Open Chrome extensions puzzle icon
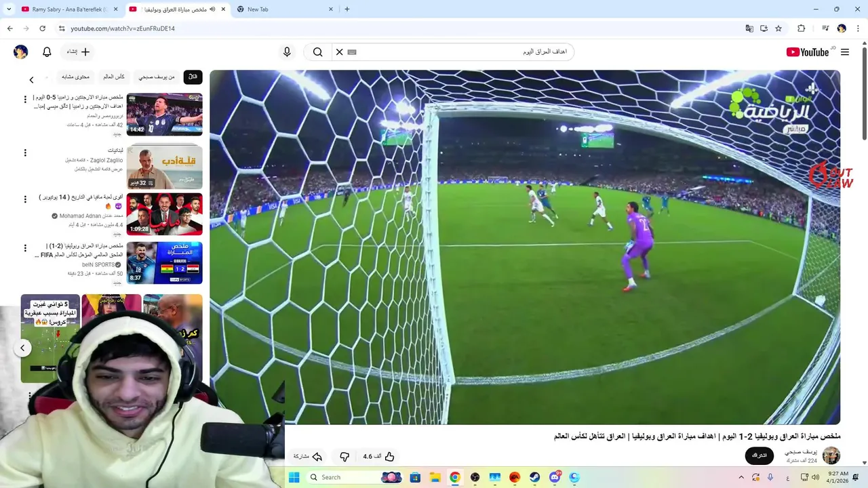Screen dimensions: 868x488 [801, 28]
